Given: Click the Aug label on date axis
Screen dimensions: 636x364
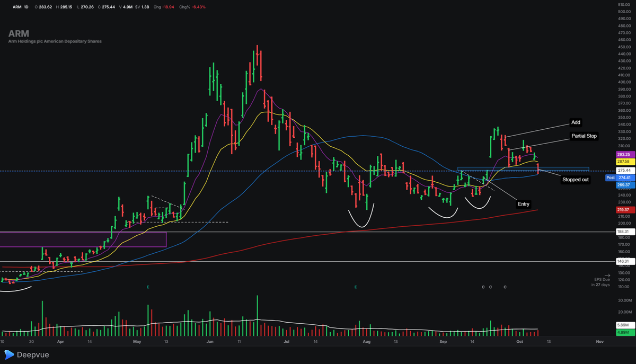Looking at the screenshot, I should tap(366, 342).
